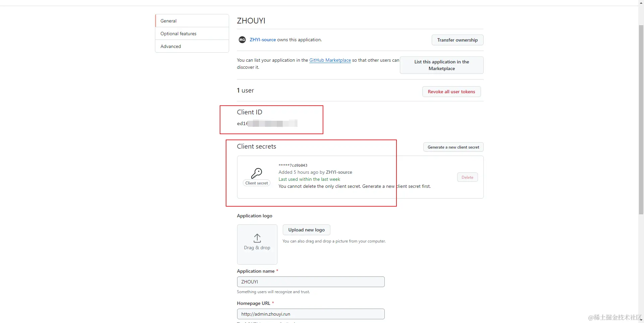Click the upload arrow icon
This screenshot has width=644, height=323.
click(257, 238)
